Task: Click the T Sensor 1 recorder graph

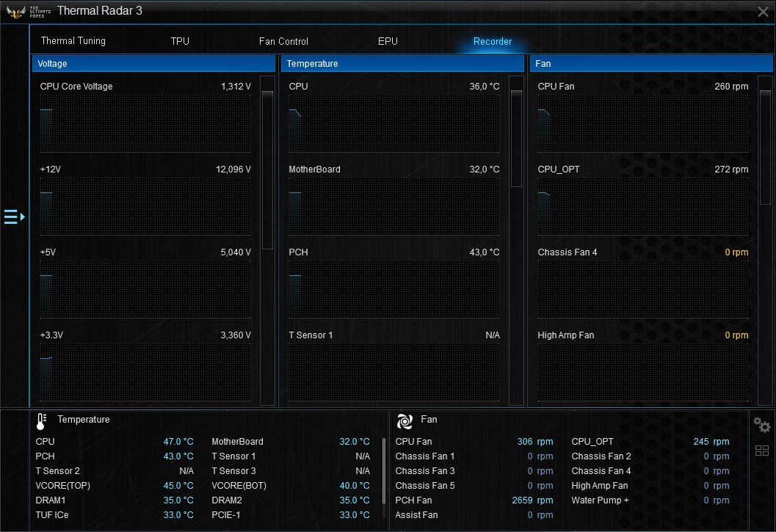Action: tap(394, 372)
